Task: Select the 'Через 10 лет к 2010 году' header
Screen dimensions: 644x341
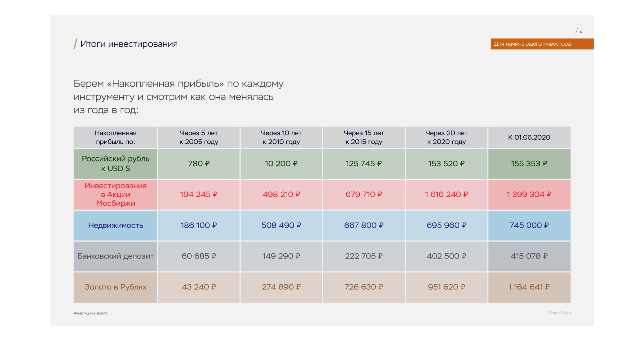Action: coord(281,137)
